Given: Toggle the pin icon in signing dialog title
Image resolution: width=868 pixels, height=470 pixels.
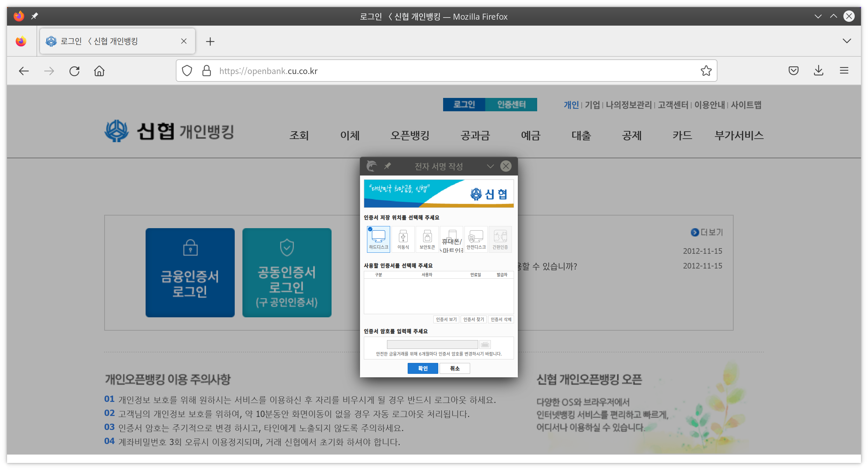Looking at the screenshot, I should click(387, 166).
